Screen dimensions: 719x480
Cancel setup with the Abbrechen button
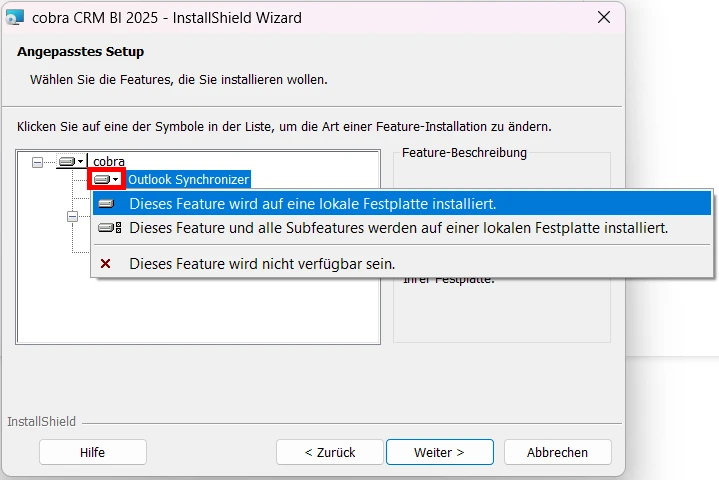[x=558, y=452]
